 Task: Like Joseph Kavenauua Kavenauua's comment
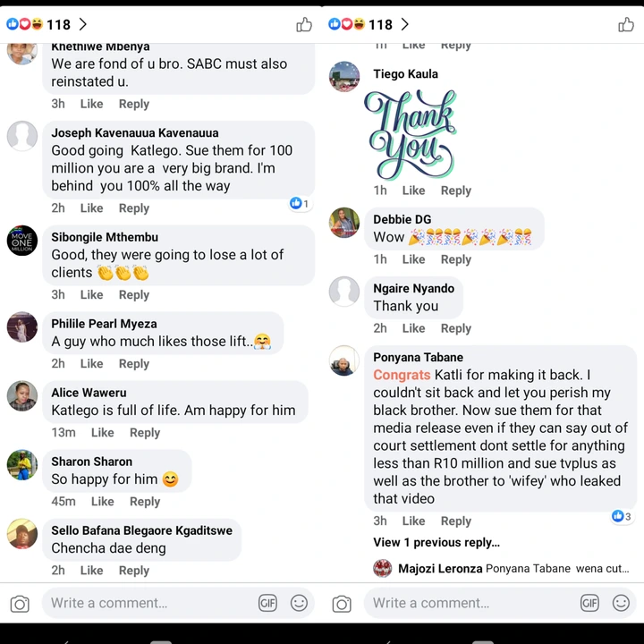click(x=91, y=208)
